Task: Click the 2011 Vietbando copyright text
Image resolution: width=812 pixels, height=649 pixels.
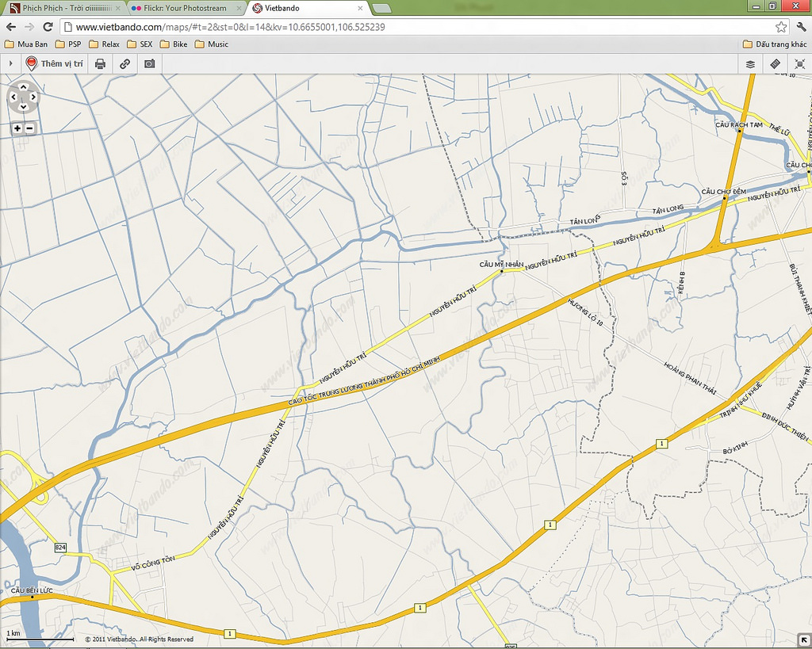Action: click(x=140, y=639)
